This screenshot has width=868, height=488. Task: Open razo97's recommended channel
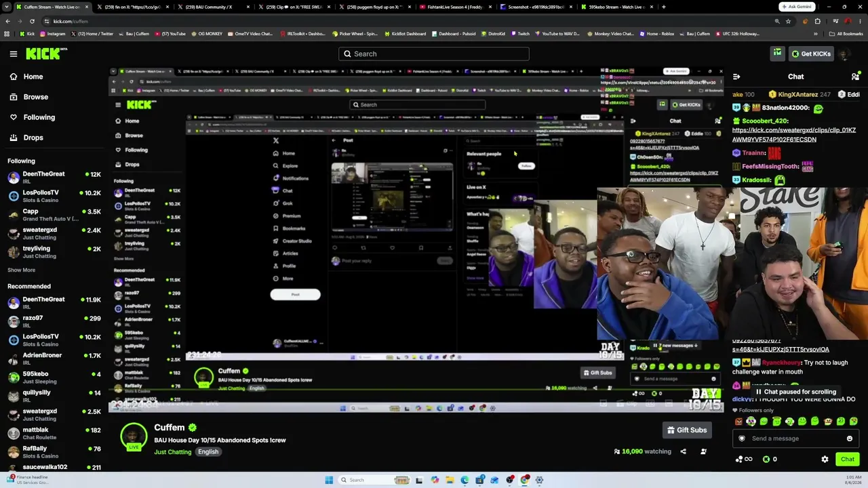[54, 321]
